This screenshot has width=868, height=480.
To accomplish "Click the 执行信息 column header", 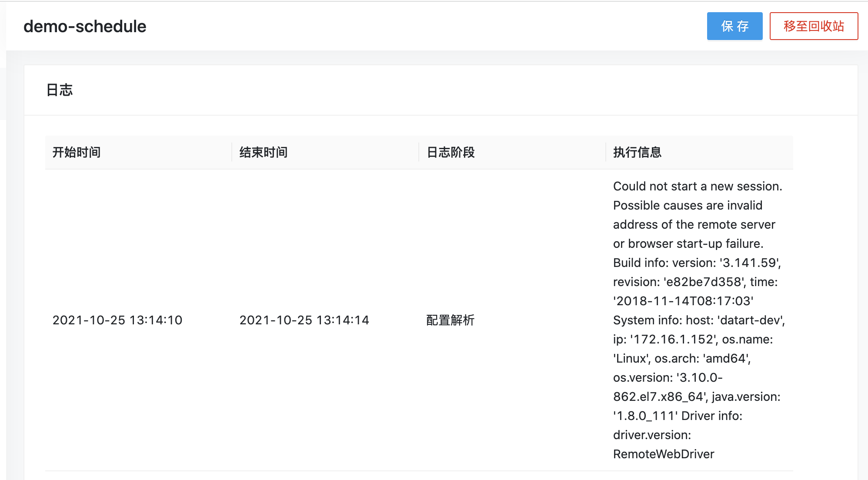I will tap(638, 152).
